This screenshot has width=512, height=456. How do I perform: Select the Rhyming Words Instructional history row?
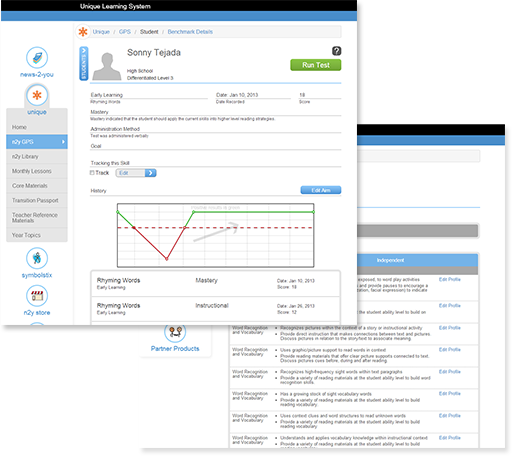pyautogui.click(x=215, y=309)
